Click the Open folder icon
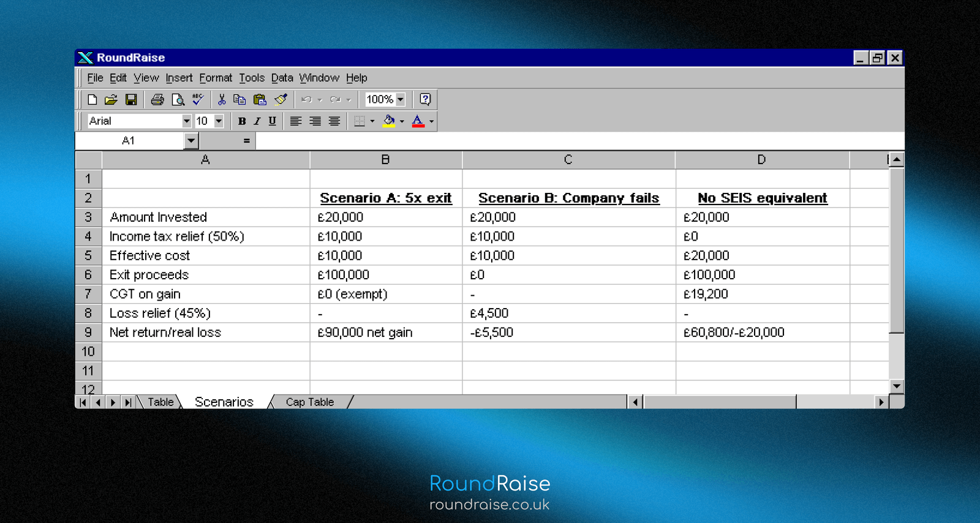The width and height of the screenshot is (980, 523). [111, 99]
